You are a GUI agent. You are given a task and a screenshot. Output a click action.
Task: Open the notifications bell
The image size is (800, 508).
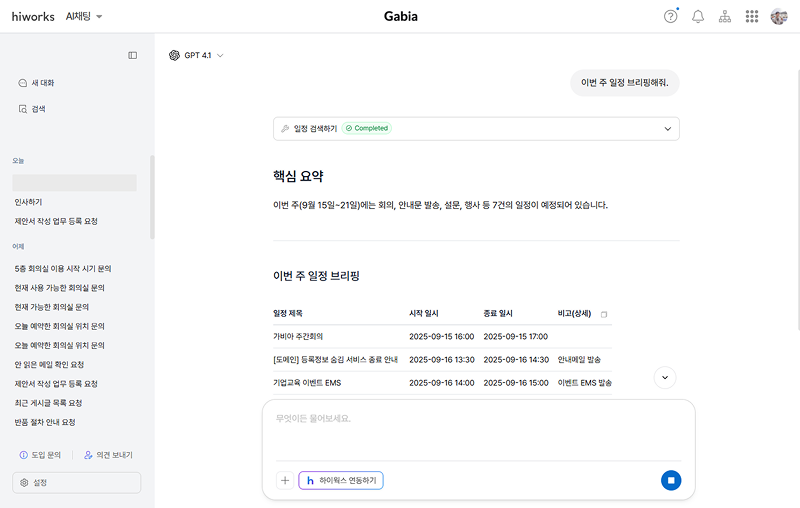pos(698,16)
